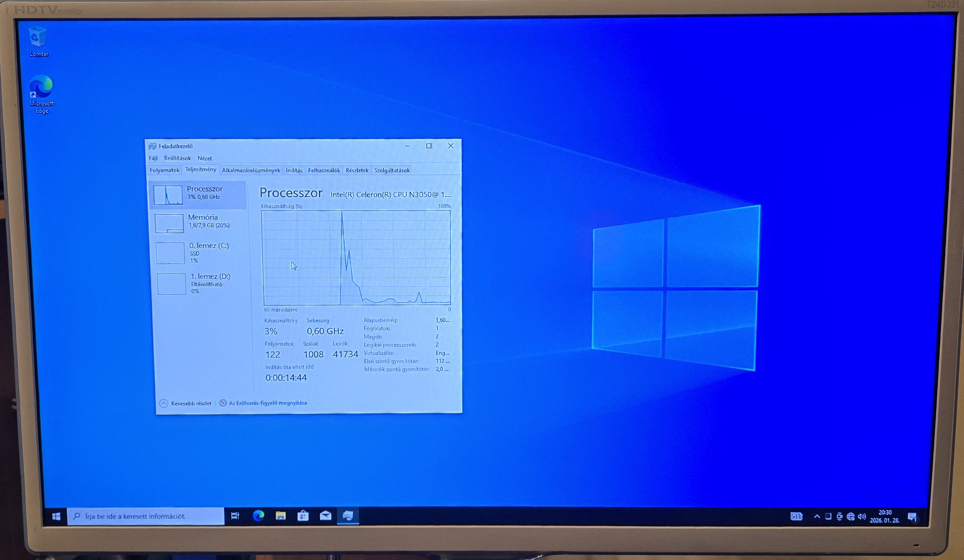964x560 pixels.
Task: Open the Indítás tab
Action: point(294,170)
